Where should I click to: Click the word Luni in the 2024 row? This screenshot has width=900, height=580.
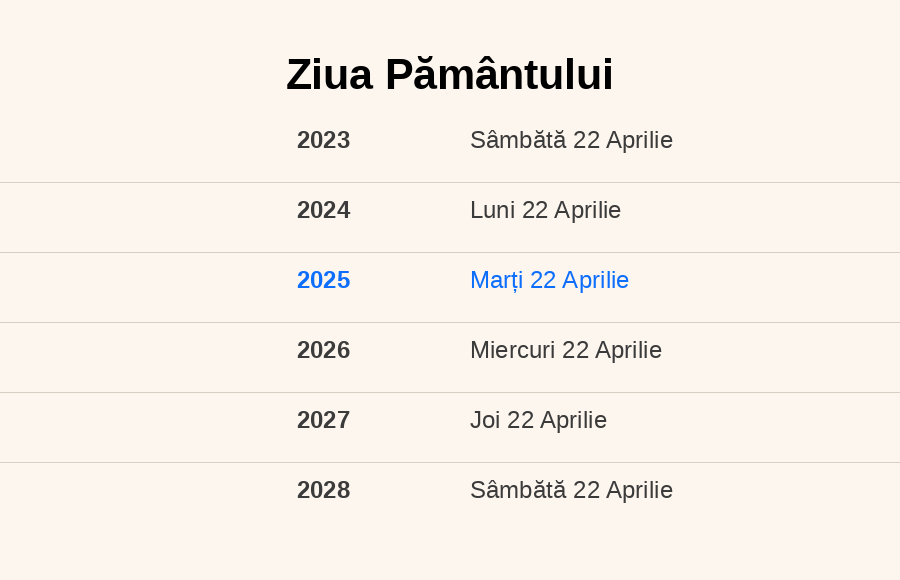(492, 210)
